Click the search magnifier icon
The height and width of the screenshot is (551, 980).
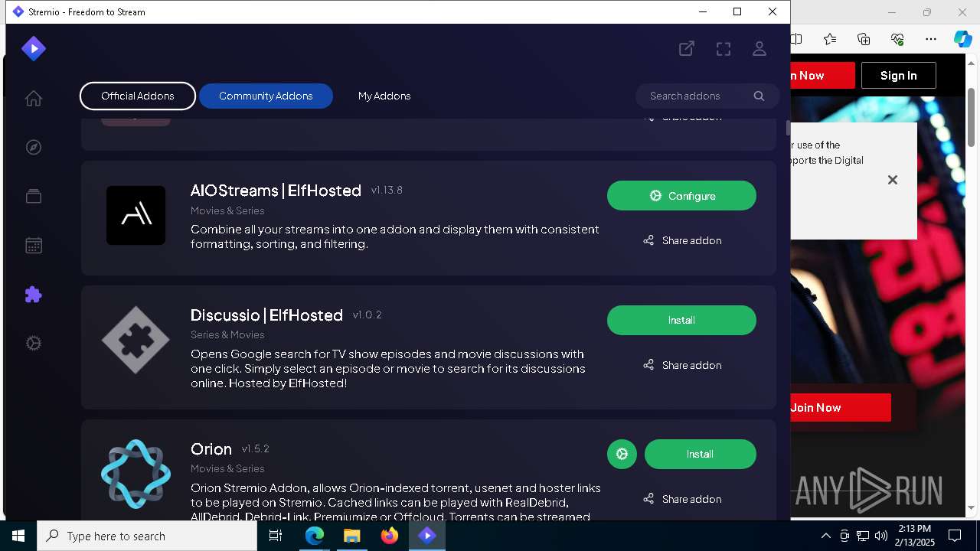(759, 96)
